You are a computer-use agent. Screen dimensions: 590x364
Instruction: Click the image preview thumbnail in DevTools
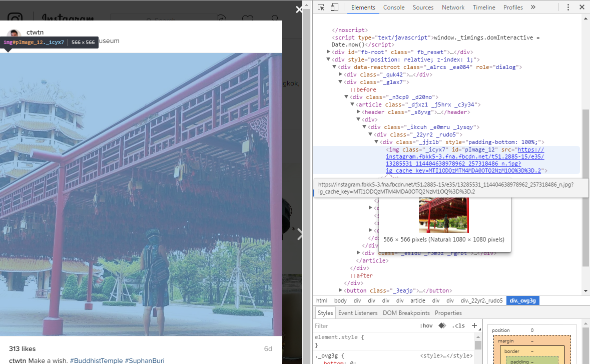444,215
